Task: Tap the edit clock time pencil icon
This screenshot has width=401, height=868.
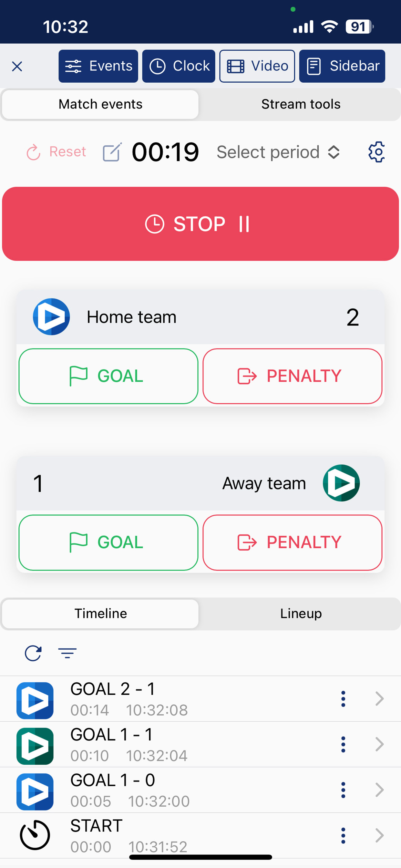Action: (x=112, y=152)
